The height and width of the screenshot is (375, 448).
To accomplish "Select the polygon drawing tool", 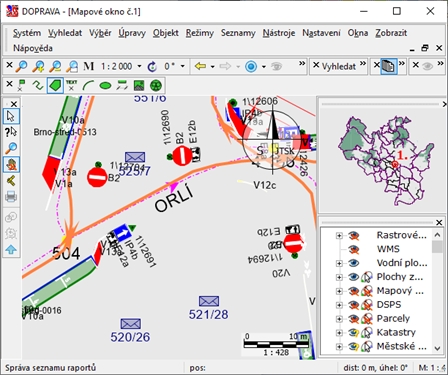I will (x=55, y=86).
